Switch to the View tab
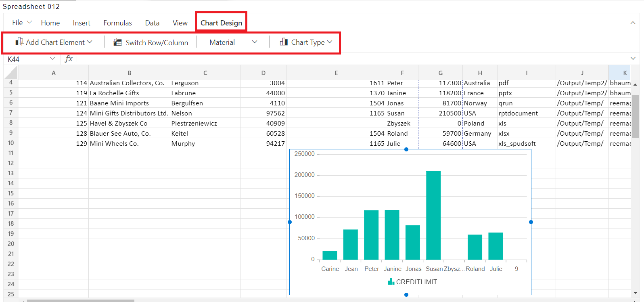Viewport: 644px width, 302px height. click(x=180, y=23)
